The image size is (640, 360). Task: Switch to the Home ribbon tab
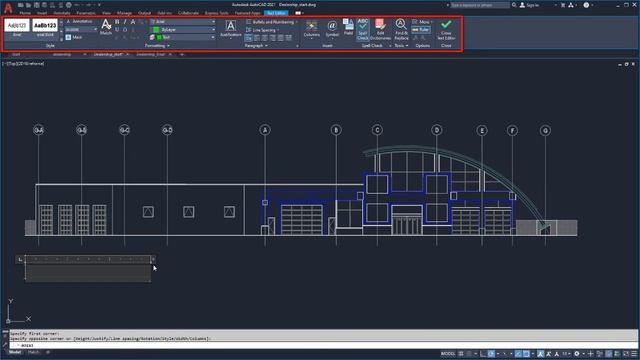(25, 13)
